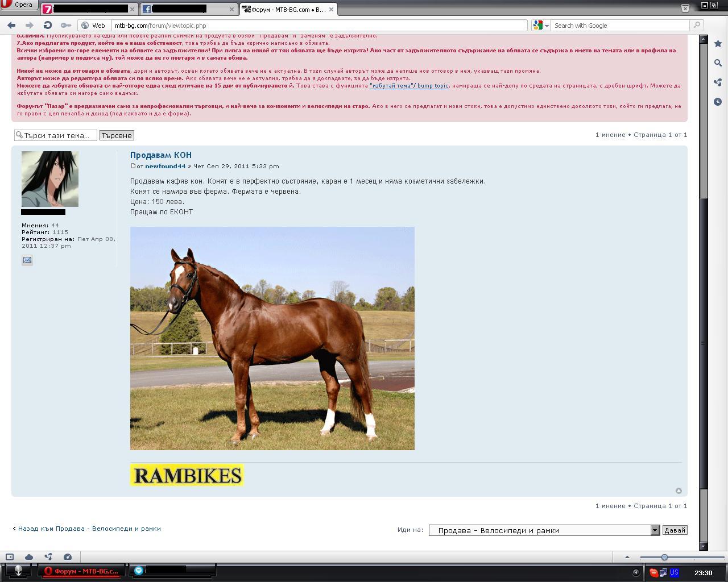Switch to the Facebook tab

[188, 9]
